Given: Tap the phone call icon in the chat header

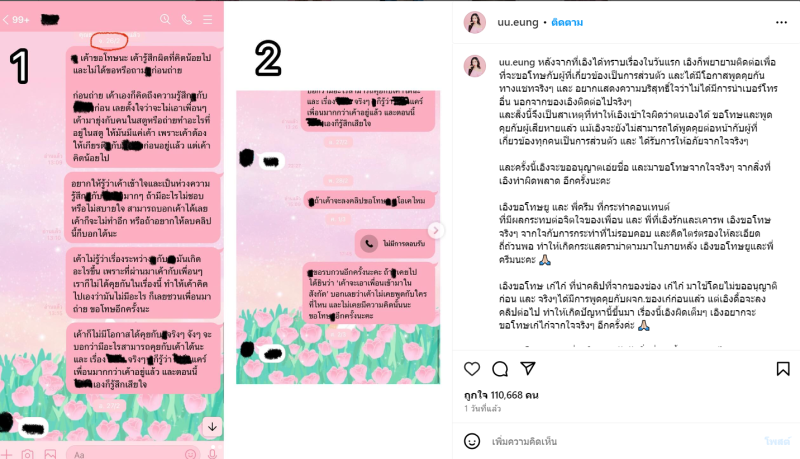Looking at the screenshot, I should click(x=187, y=19).
